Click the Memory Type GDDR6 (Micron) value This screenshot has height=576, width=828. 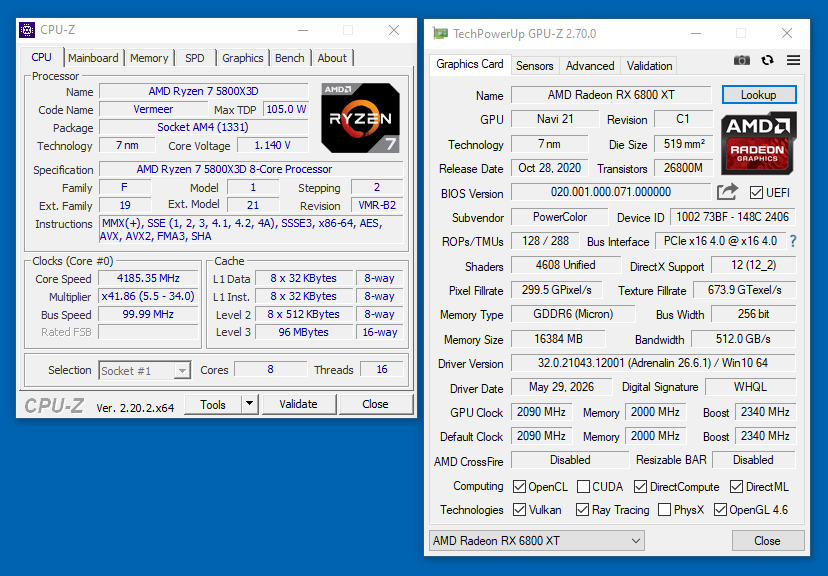point(573,314)
